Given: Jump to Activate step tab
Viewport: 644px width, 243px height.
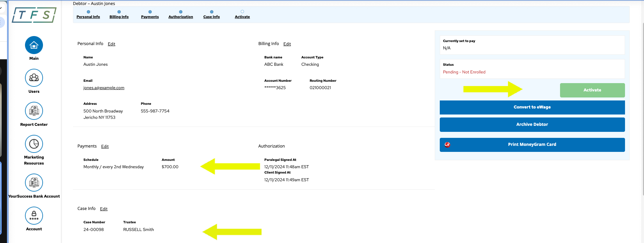Looking at the screenshot, I should tap(242, 17).
